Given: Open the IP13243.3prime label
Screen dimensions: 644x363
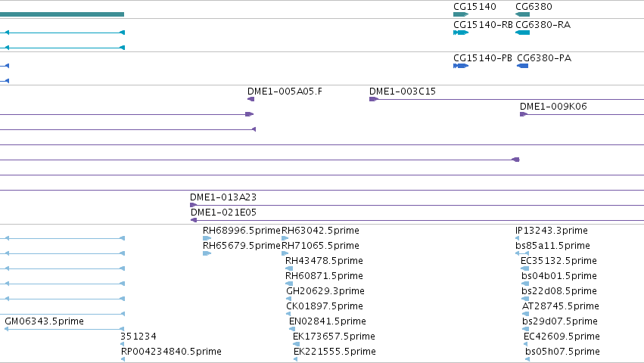Looking at the screenshot, I should click(551, 231).
